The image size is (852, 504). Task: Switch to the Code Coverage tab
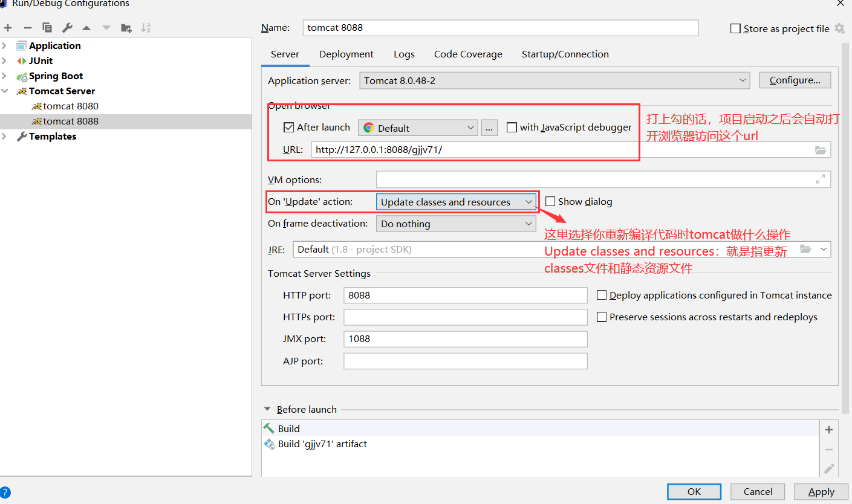468,54
